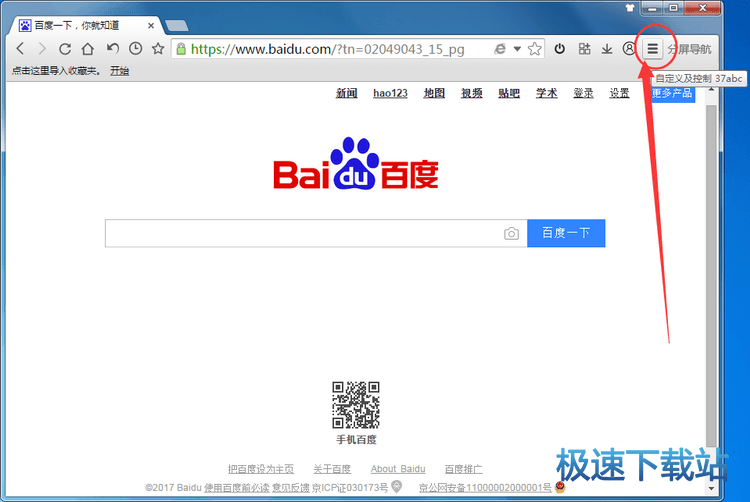Open a new tab
Screen dimensions: 750x502
[176, 26]
